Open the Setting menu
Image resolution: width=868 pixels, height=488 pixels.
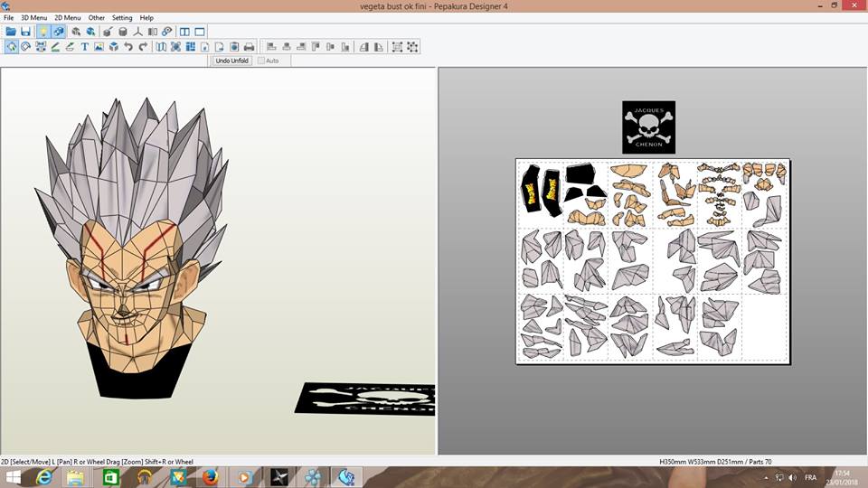coord(122,18)
